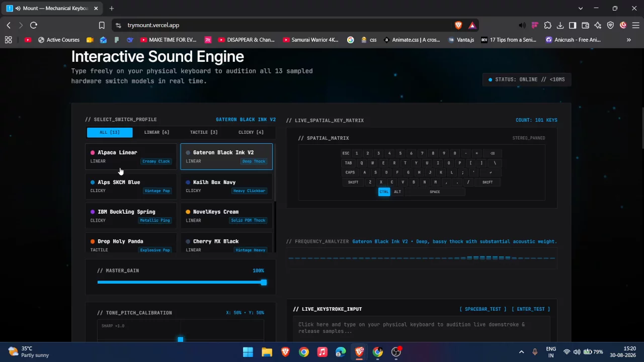Image resolution: width=644 pixels, height=362 pixels.
Task: Open the Anicrush bookmark
Action: coord(573,40)
